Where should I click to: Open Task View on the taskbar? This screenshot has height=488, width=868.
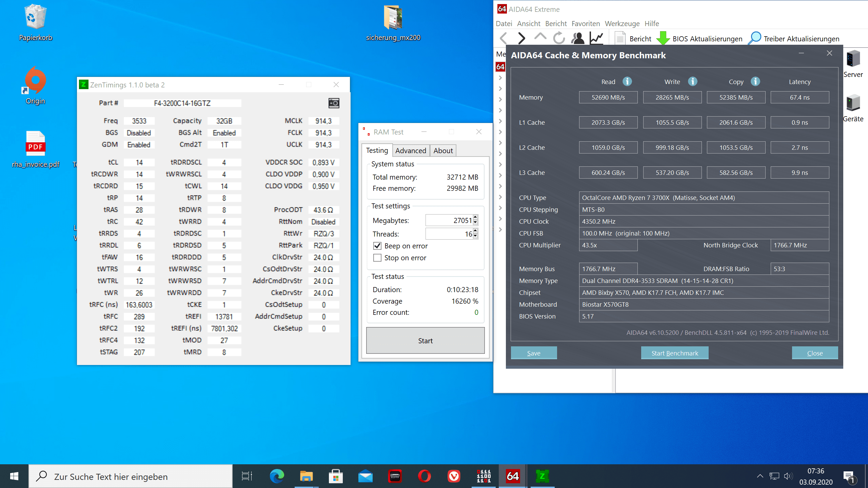247,476
